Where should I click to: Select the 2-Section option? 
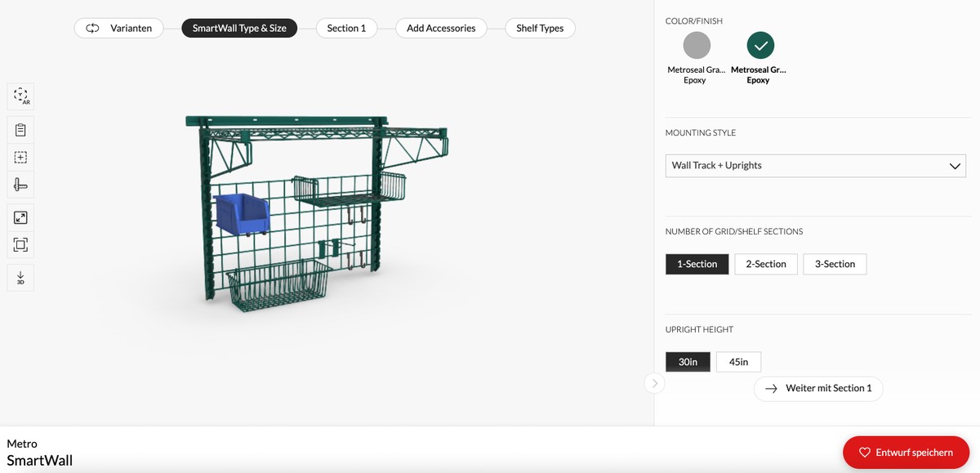point(765,264)
